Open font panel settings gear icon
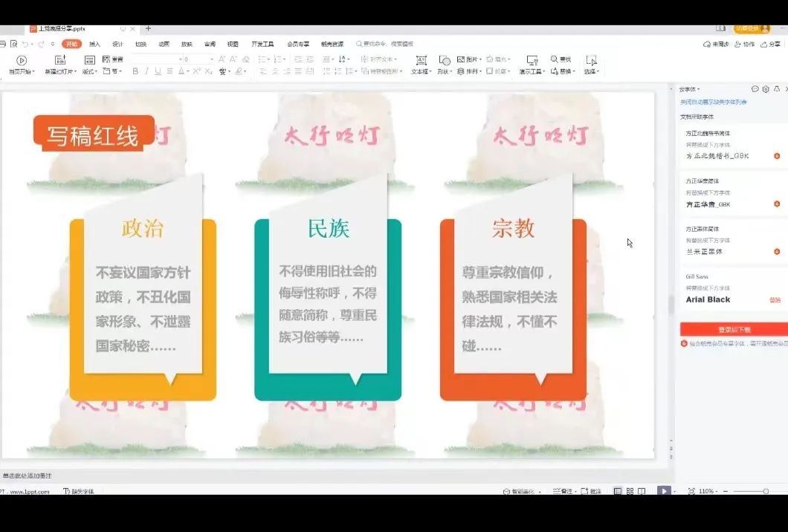Screen dimensions: 788x532 (x=766, y=89)
